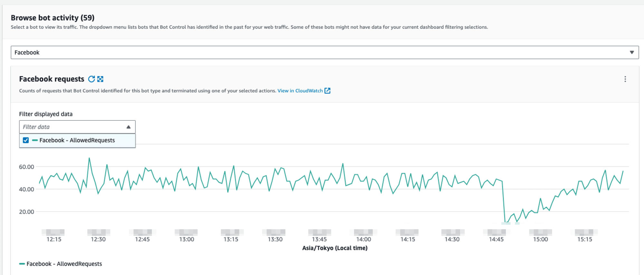This screenshot has width=644, height=275.
Task: Collapse the Filter data dropdown arrow
Action: pos(128,127)
